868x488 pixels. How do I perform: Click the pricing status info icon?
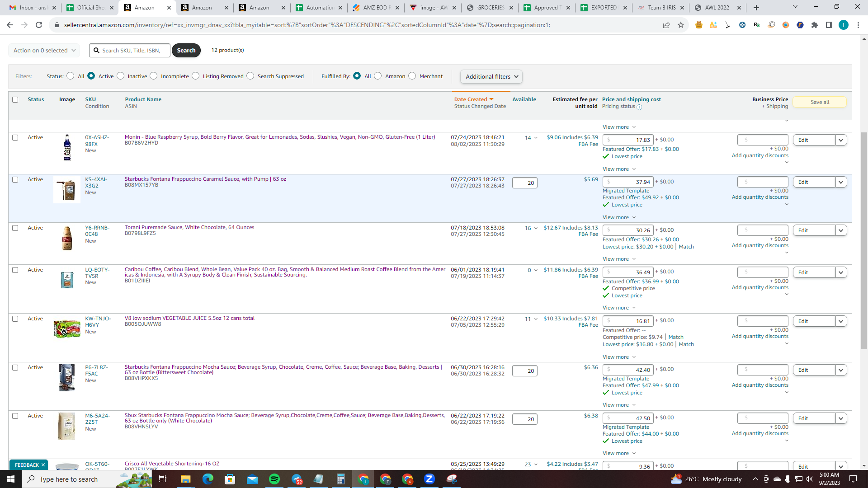[x=639, y=107]
